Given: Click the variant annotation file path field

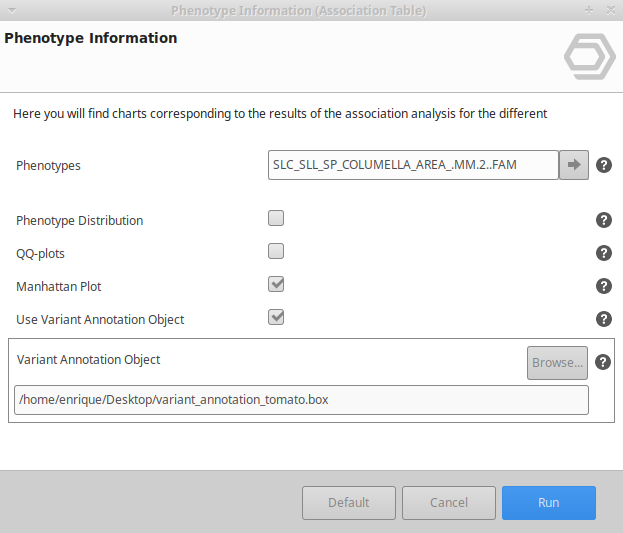Looking at the screenshot, I should click(301, 400).
